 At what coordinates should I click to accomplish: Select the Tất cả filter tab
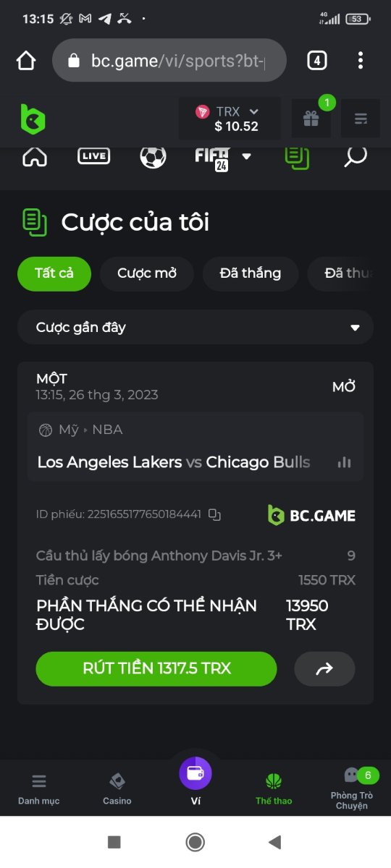[54, 273]
